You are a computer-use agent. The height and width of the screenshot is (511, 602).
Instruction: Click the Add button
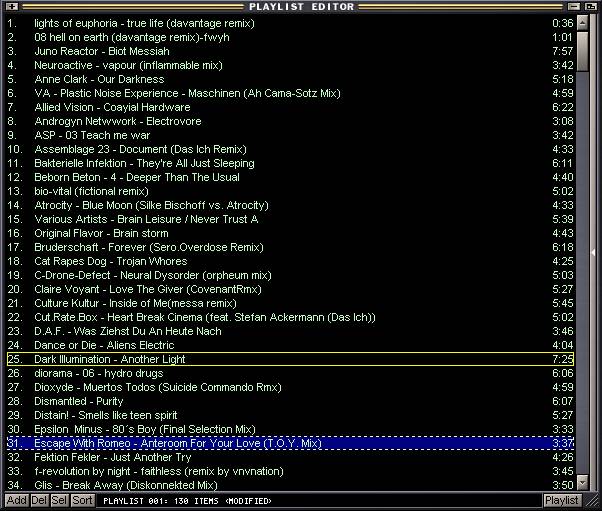coord(16,500)
